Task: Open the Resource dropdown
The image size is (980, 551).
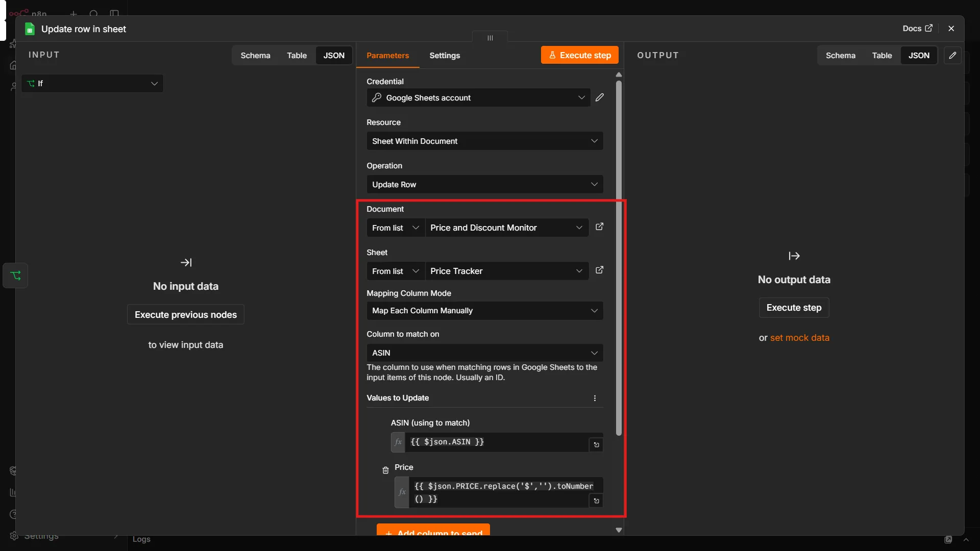Action: tap(485, 141)
